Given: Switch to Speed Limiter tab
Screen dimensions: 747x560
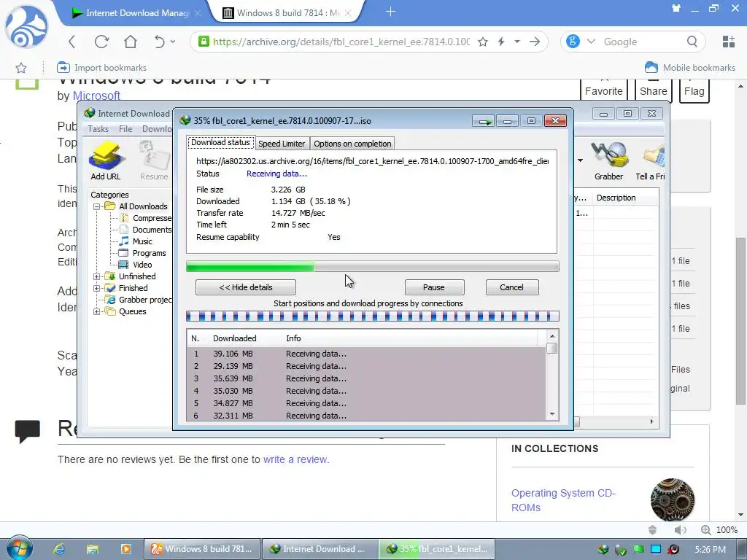Looking at the screenshot, I should [282, 144].
